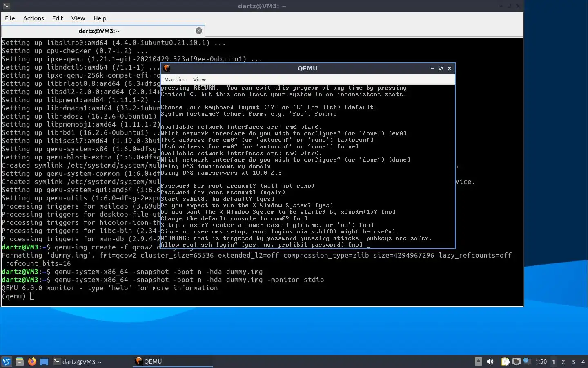Click 'IPv6 address for em0?' line in QEMU

coord(260,146)
